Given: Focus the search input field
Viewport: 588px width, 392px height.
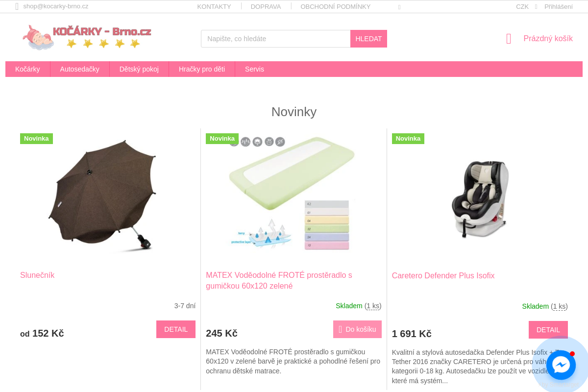Looking at the screenshot, I should [x=276, y=39].
